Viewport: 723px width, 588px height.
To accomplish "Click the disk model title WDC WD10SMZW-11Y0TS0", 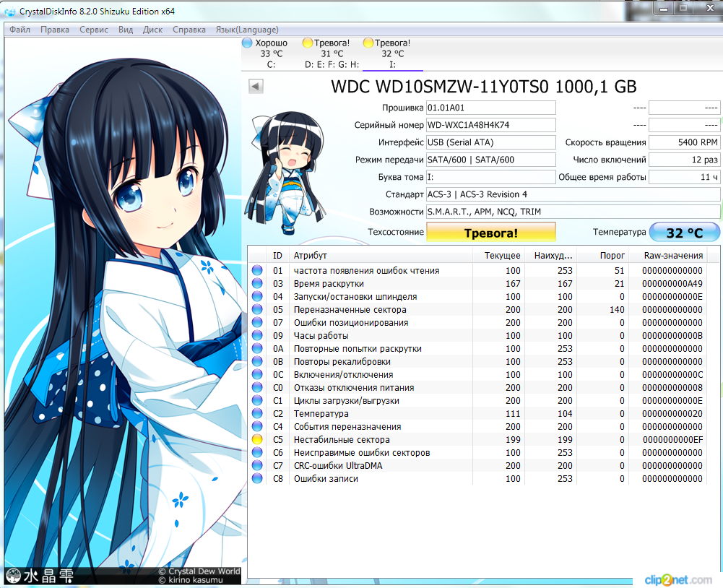I will (484, 87).
